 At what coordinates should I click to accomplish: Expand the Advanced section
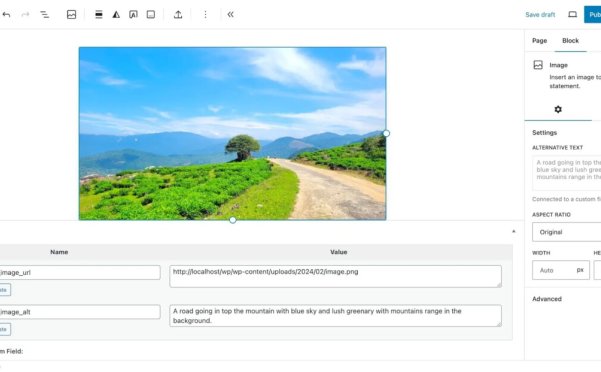(547, 299)
